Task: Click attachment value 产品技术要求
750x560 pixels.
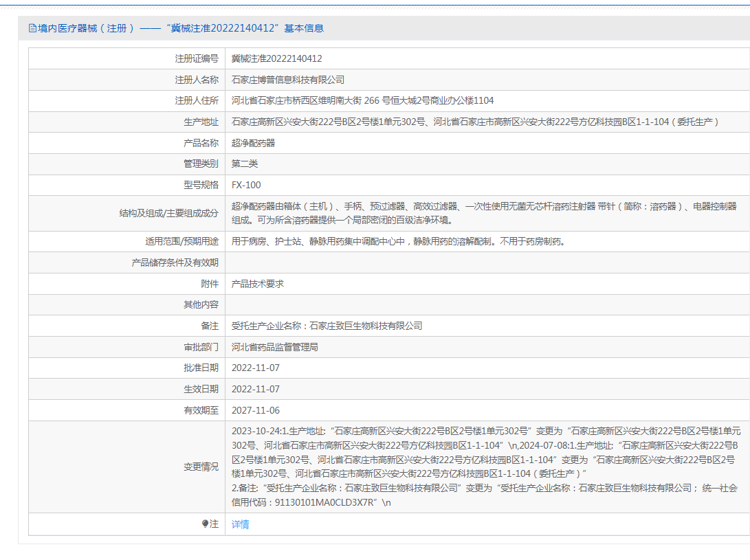Action: [258, 284]
